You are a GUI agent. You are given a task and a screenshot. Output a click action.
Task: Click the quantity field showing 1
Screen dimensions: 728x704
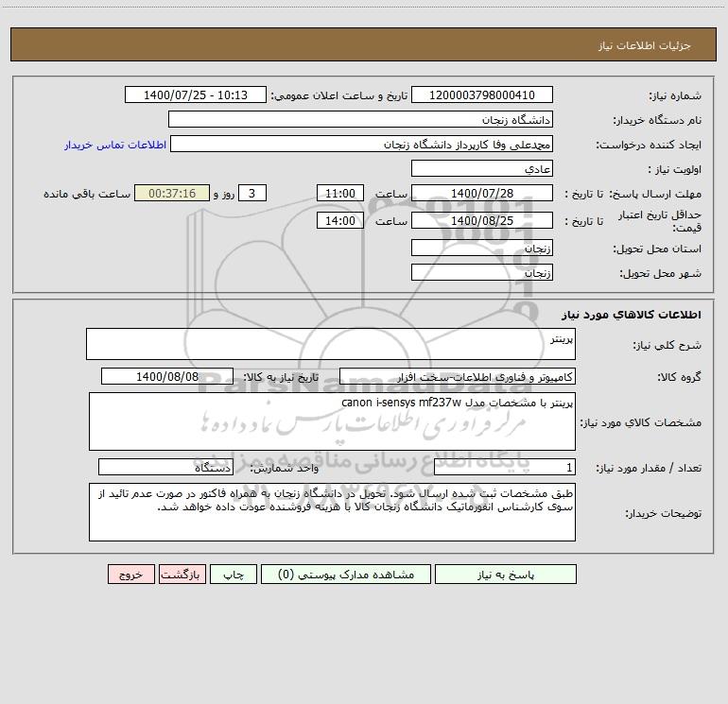[505, 468]
